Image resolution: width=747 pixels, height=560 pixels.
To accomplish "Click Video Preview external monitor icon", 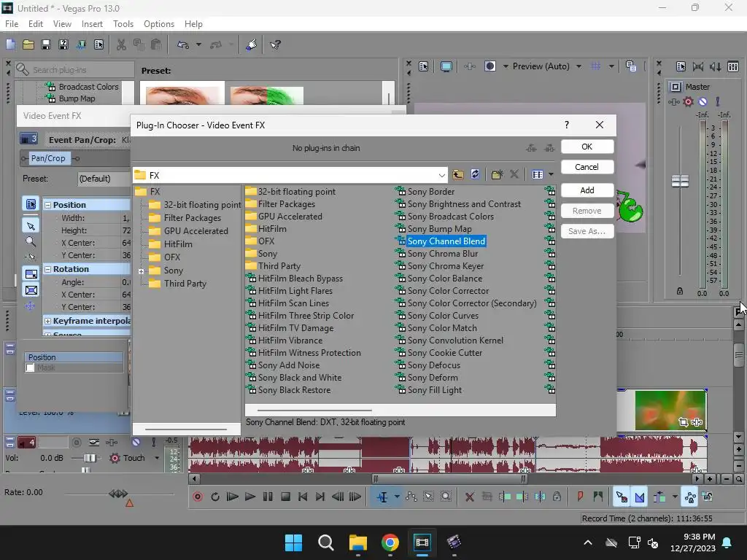I will point(446,66).
